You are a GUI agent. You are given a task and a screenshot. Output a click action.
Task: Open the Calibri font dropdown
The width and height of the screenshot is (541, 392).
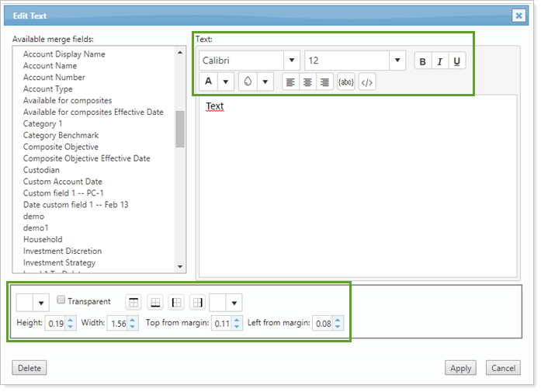[292, 61]
